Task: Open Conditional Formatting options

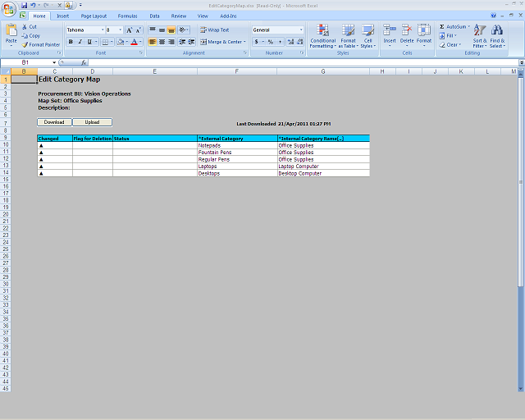Action: coord(322,36)
